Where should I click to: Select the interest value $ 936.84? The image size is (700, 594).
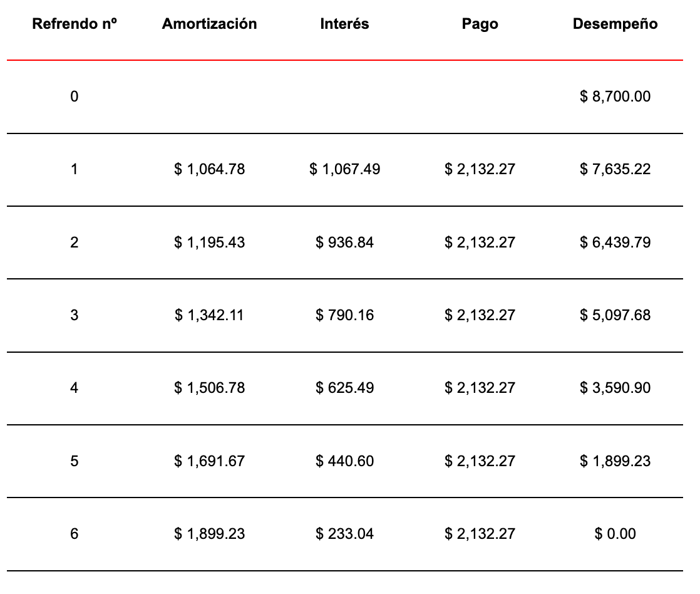click(344, 242)
